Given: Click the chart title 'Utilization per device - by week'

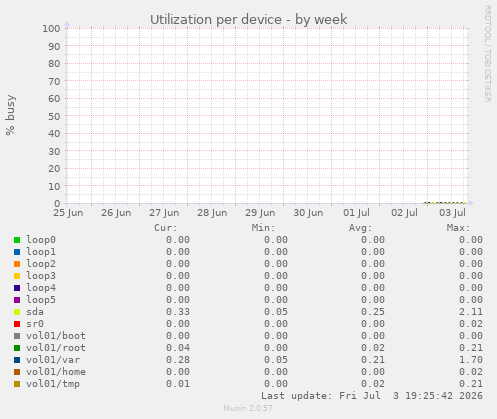Looking at the screenshot, I should coord(249,20).
